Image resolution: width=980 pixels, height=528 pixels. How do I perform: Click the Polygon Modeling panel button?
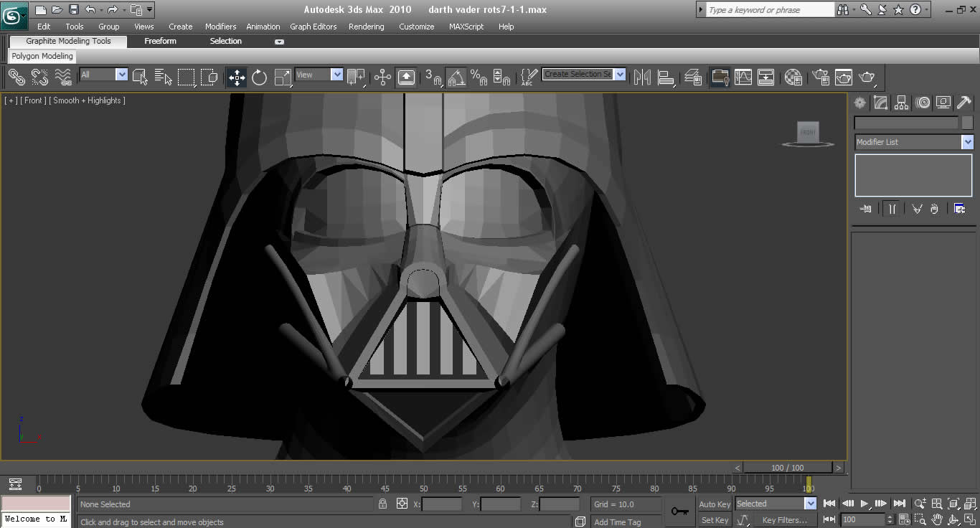(x=42, y=56)
